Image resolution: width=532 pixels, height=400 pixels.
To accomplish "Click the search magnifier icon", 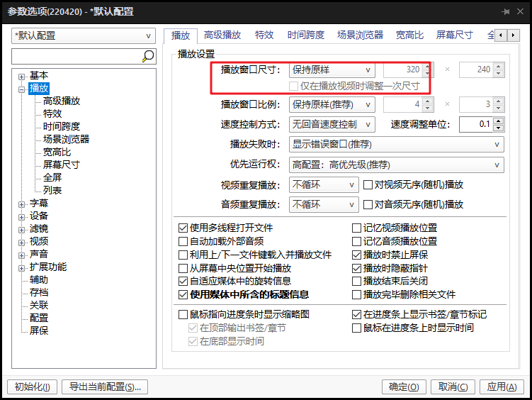I will (148, 56).
